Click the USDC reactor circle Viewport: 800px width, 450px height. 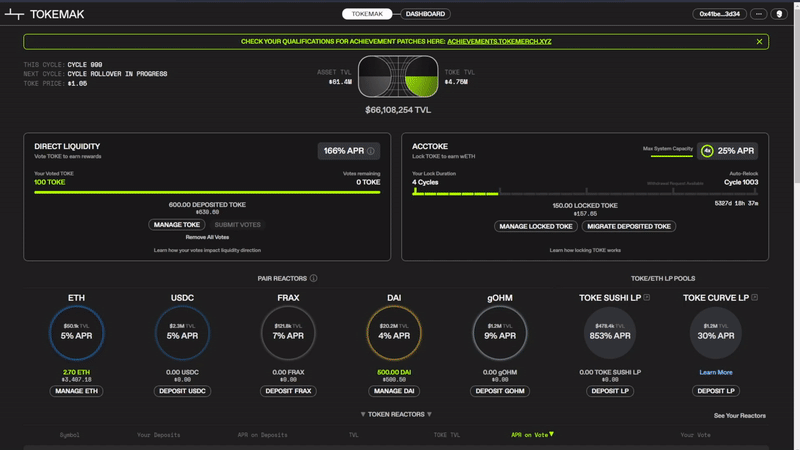(182, 333)
